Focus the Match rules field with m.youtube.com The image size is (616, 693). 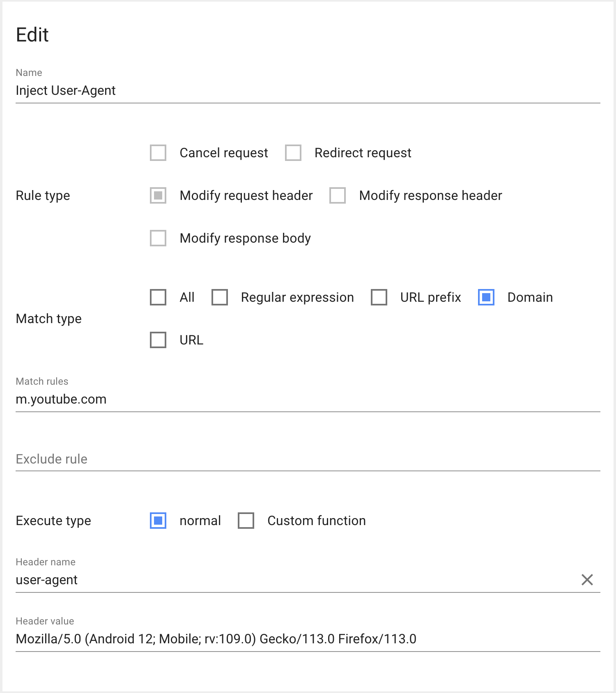[x=307, y=399]
